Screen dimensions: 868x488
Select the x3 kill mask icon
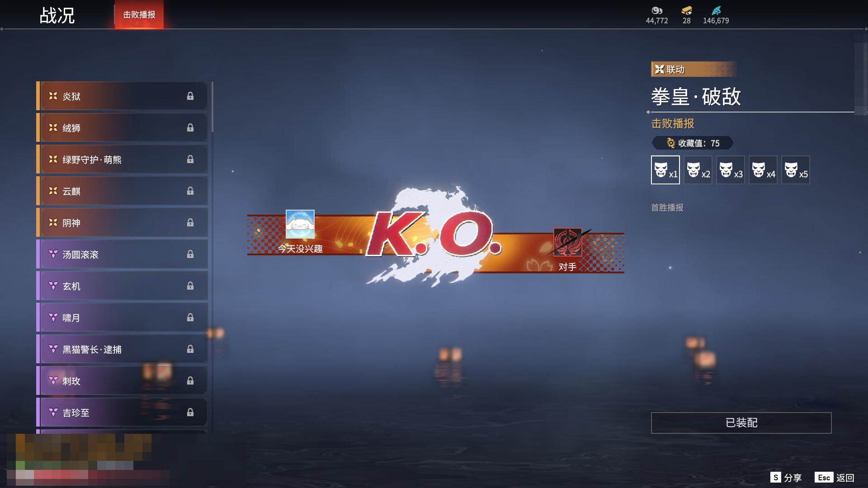(730, 170)
